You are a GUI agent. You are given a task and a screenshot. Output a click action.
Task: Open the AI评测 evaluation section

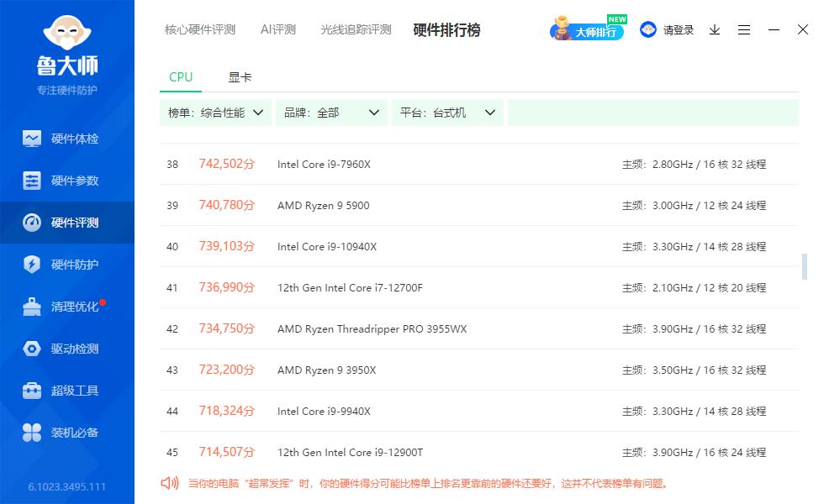[277, 29]
